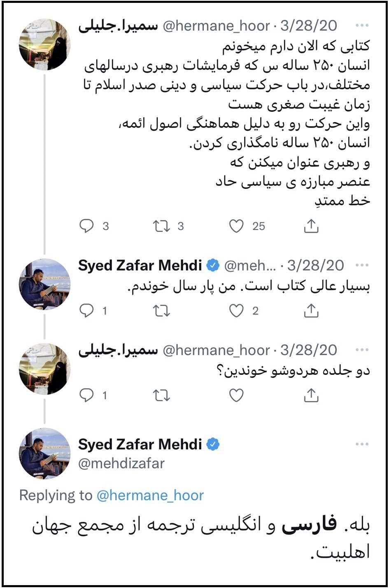Screen dimensions: 389x588
Task: Retweet the first tweet with 3 retweets
Action: click(161, 226)
